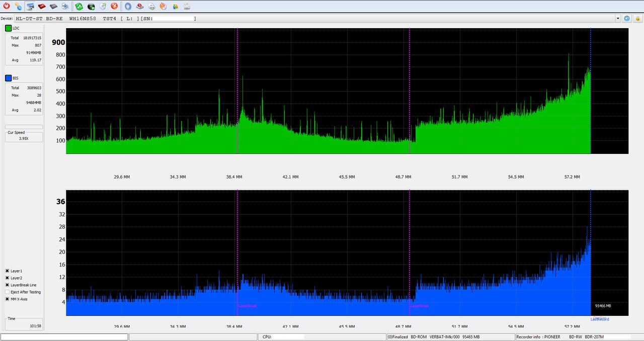Viewport: 644px width, 341px height.
Task: Click the 95466 MB label in BIS graph
Action: pyautogui.click(x=603, y=306)
